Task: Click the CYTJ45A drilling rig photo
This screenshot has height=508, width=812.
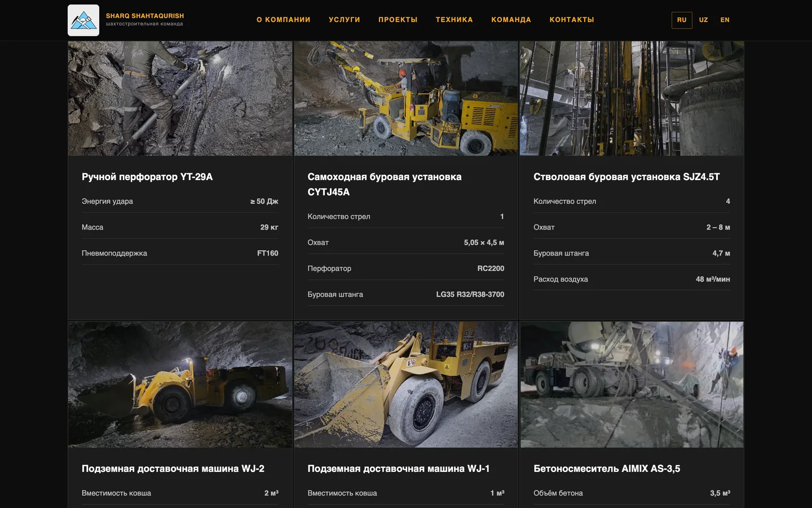Action: point(406,98)
